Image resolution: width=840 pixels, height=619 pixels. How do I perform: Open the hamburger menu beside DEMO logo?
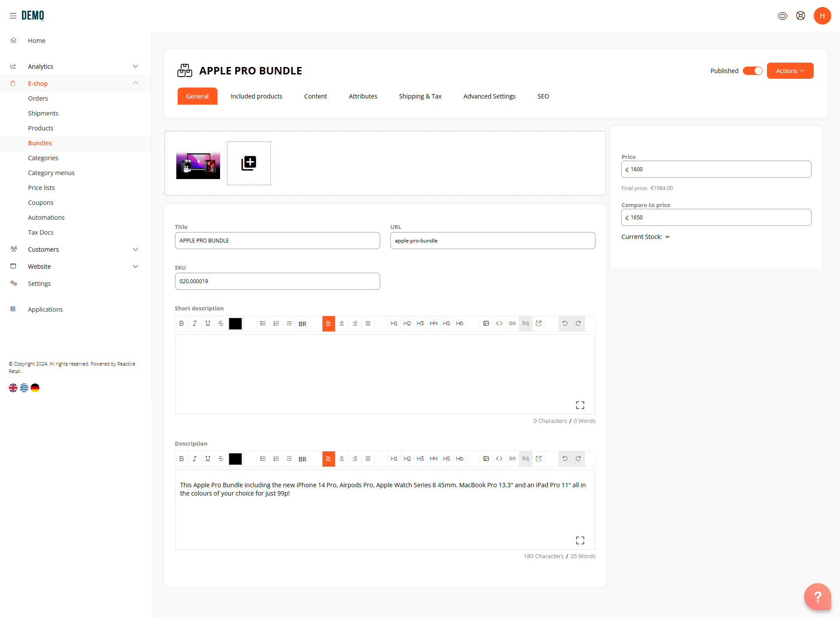tap(13, 16)
